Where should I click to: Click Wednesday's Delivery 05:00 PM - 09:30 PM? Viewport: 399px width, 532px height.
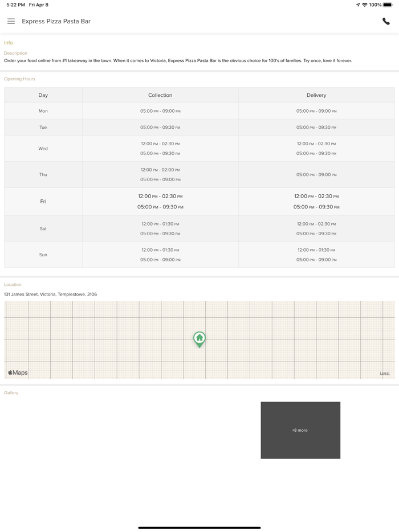[x=316, y=153]
